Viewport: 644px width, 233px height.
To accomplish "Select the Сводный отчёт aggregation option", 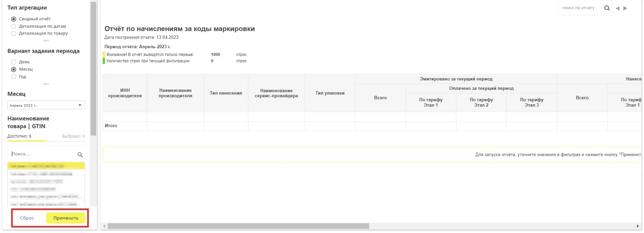I will click(14, 19).
